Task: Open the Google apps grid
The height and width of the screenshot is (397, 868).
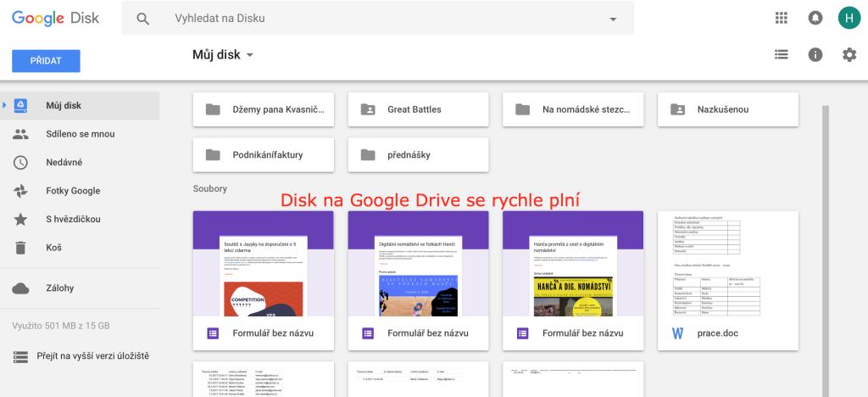Action: [781, 19]
